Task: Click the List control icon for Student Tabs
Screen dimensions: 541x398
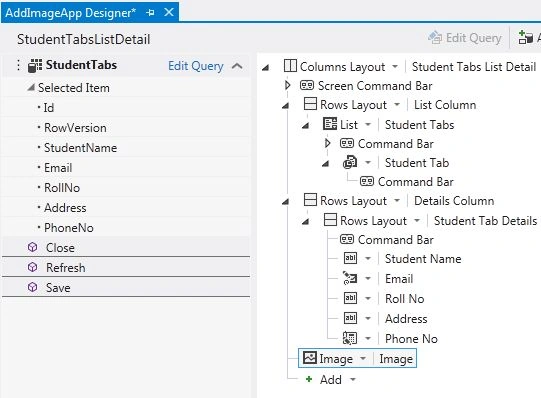Action: [330, 124]
